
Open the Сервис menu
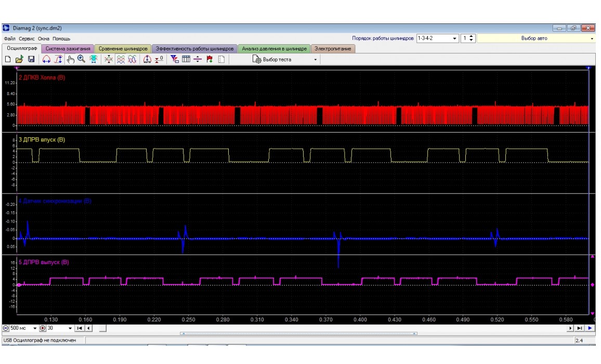click(x=27, y=39)
